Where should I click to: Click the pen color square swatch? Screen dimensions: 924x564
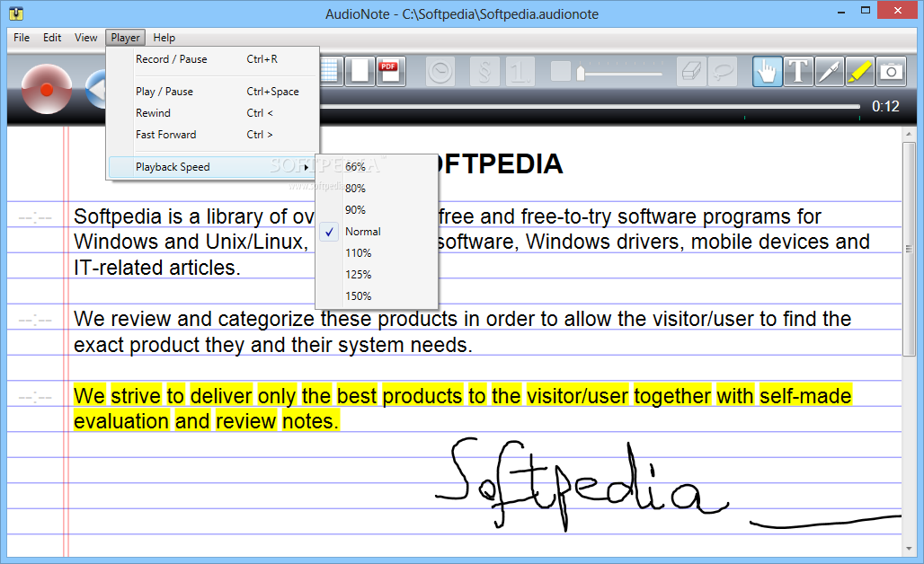point(560,71)
